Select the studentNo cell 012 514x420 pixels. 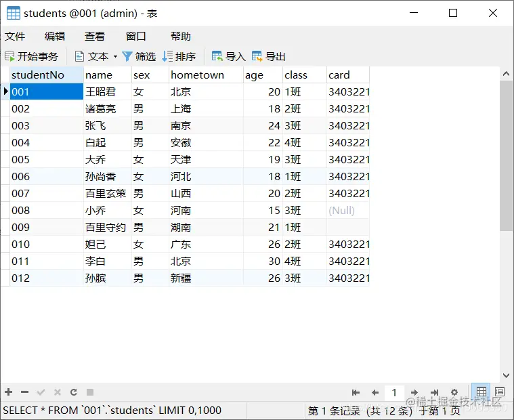pyautogui.click(x=47, y=278)
